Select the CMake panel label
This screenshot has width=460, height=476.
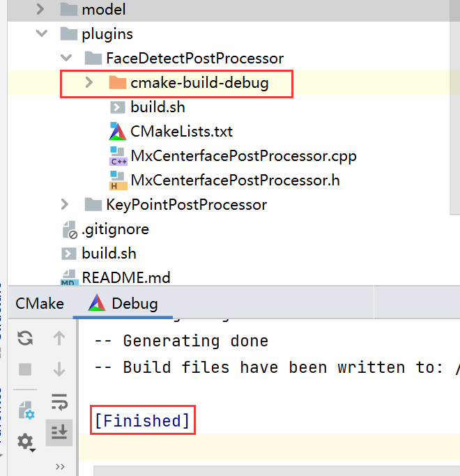click(x=40, y=304)
